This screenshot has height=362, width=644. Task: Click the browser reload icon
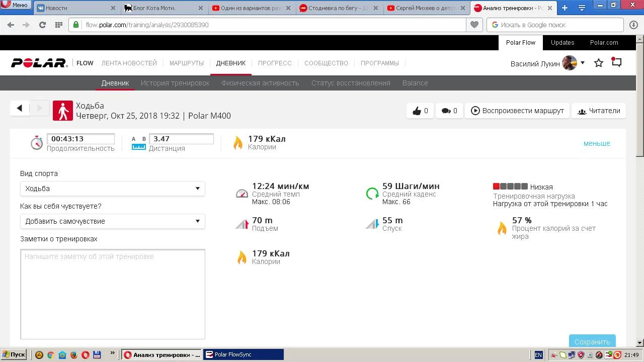click(42, 25)
